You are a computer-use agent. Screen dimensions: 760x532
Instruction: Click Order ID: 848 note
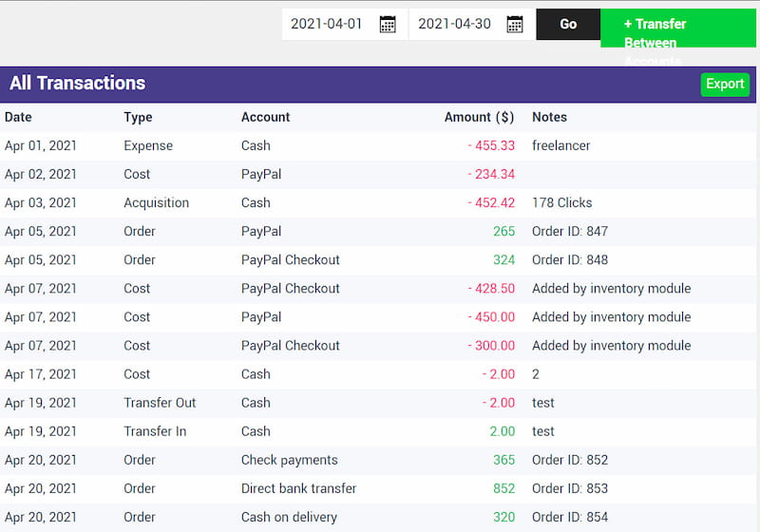570,260
